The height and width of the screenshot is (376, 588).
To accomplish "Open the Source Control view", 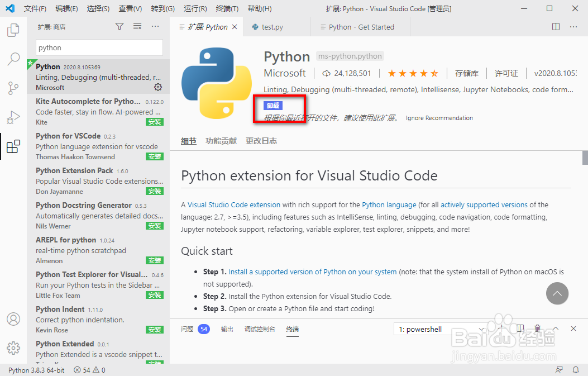I will pyautogui.click(x=13, y=88).
